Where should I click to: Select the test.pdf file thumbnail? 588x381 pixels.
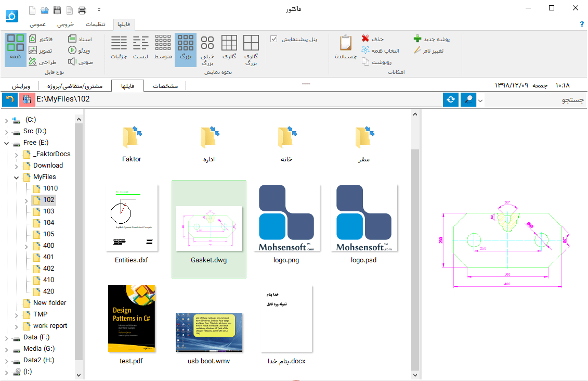132,319
